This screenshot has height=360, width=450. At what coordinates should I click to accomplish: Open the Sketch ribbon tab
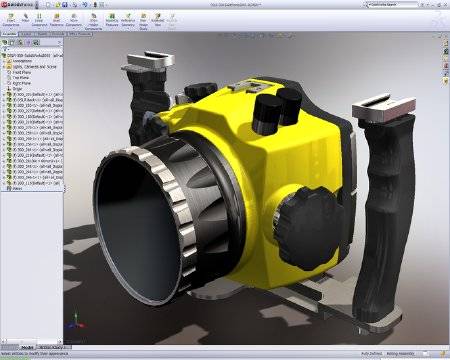coord(42,34)
